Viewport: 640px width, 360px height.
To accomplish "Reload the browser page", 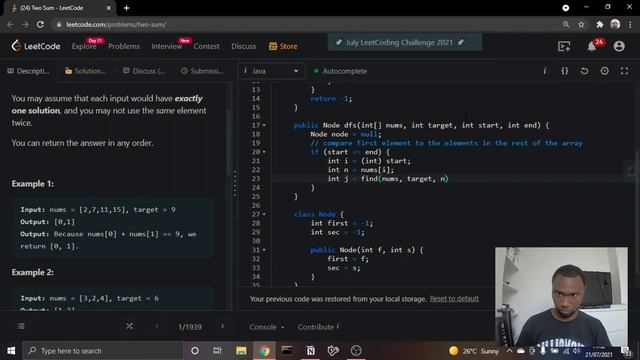I will (x=40, y=24).
